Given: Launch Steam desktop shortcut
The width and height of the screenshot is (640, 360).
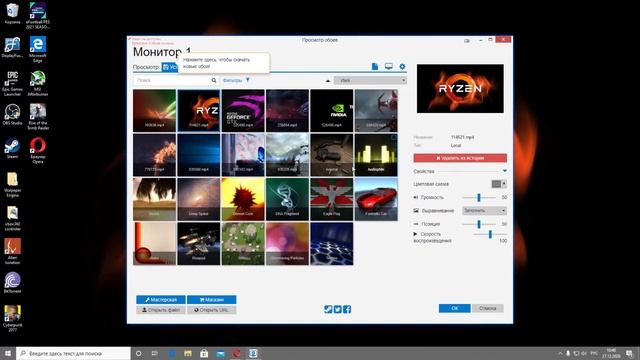Looking at the screenshot, I should 13,148.
